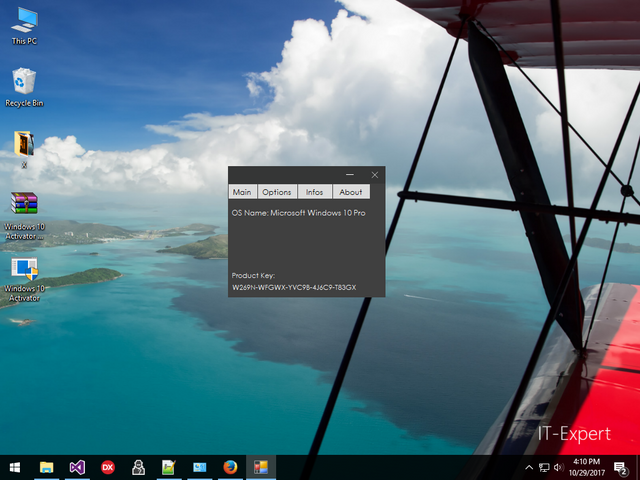Screen dimensions: 640x480
Task: Open the About tab
Action: [x=351, y=192]
